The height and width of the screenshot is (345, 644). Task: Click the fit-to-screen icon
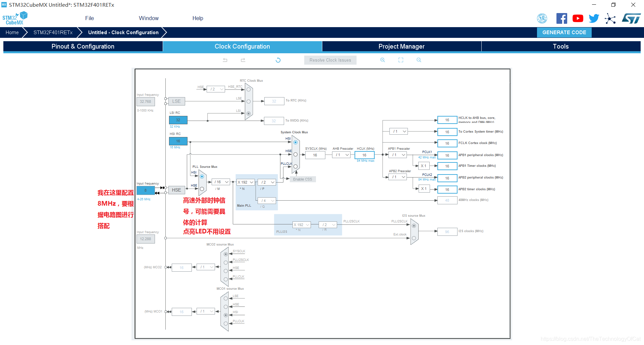point(401,60)
